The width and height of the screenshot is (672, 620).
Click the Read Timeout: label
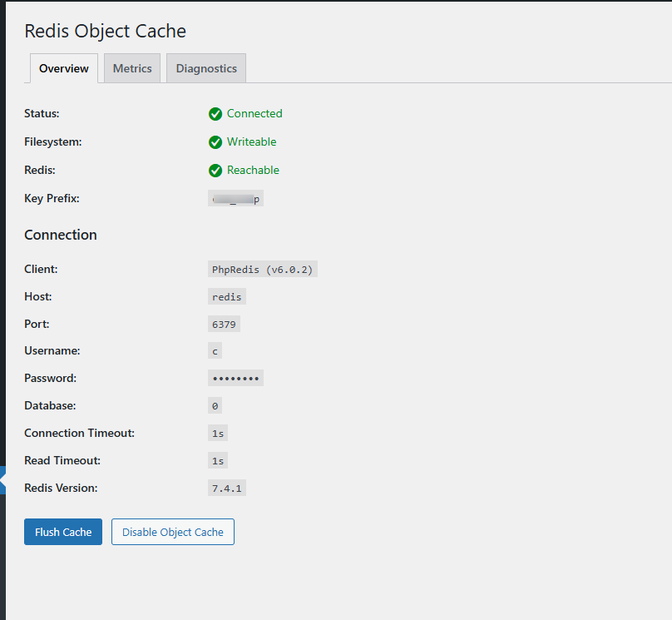coord(62,460)
